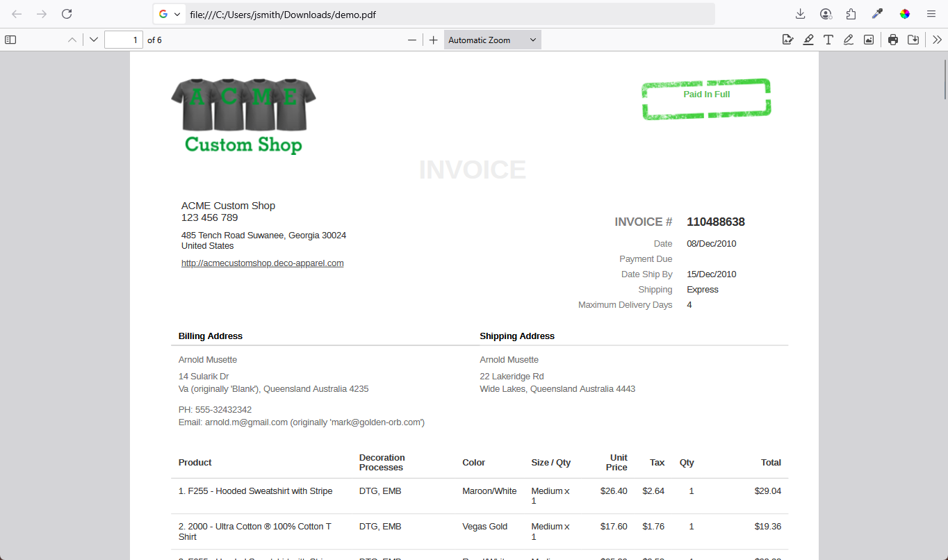Print the PDF document
Viewport: 948px width, 560px height.
pyautogui.click(x=893, y=40)
